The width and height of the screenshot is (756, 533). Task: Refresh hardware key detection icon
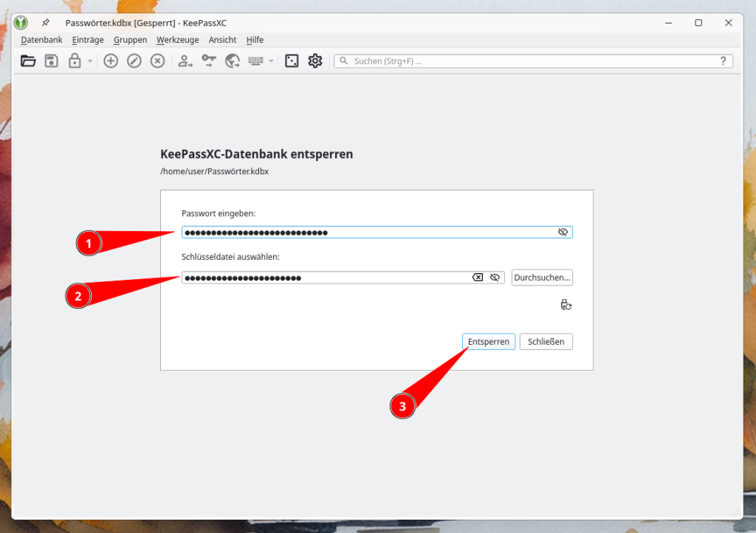[566, 305]
